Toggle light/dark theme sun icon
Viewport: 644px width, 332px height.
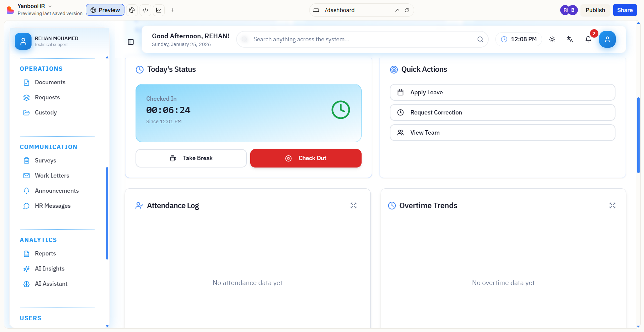pos(552,39)
